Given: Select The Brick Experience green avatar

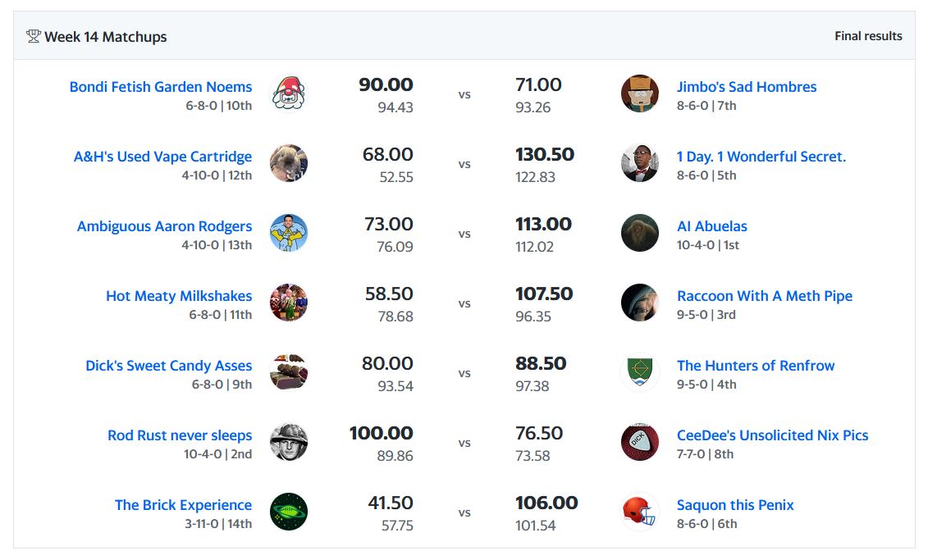Looking at the screenshot, I should tap(288, 512).
